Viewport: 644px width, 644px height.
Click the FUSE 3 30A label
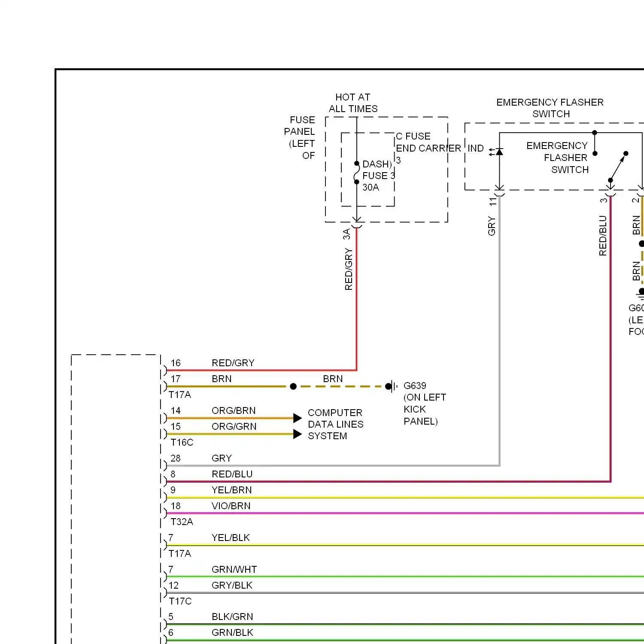click(378, 181)
